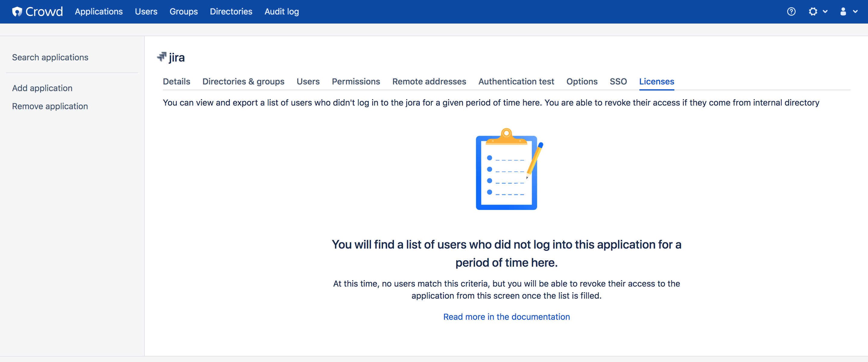This screenshot has width=868, height=362.
Task: Open the settings gear menu
Action: coord(818,11)
